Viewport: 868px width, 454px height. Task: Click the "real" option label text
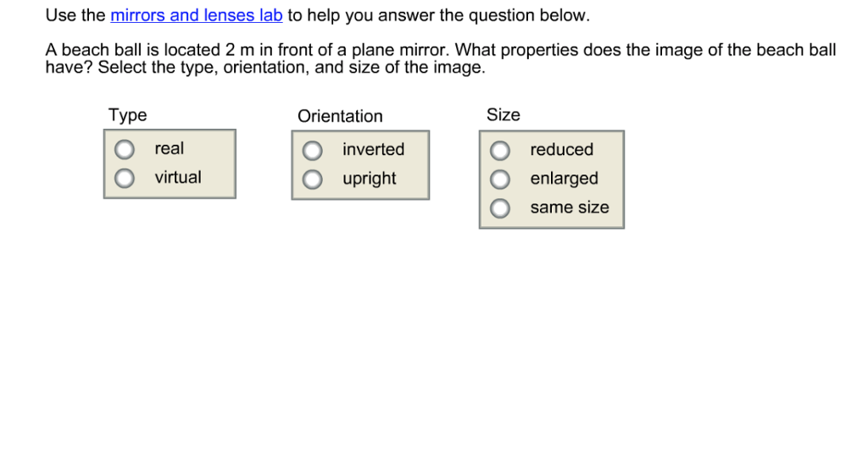coord(169,149)
